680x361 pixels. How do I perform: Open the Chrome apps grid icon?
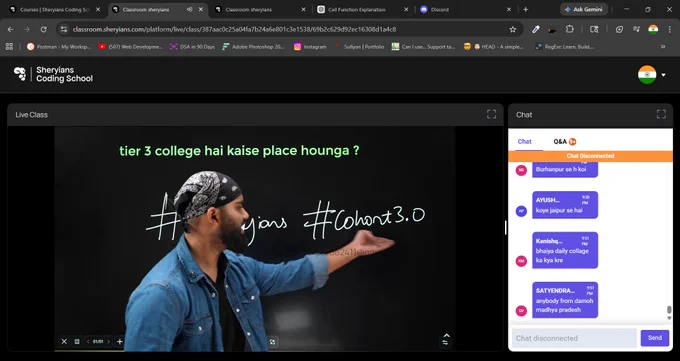point(9,46)
